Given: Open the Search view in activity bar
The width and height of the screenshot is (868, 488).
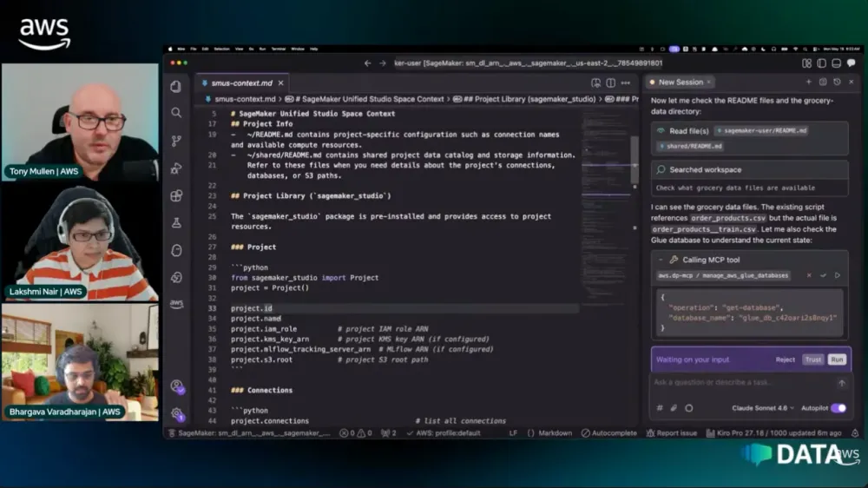Looking at the screenshot, I should [176, 113].
